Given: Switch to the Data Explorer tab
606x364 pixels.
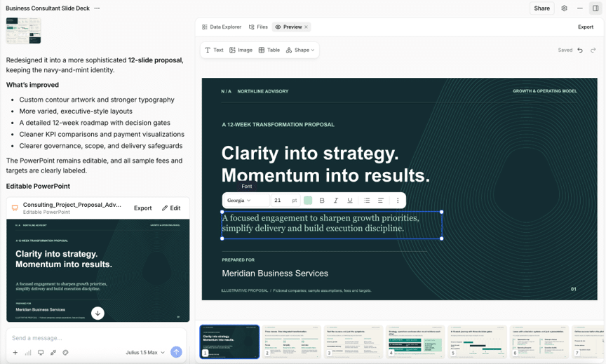Looking at the screenshot, I should pos(222,27).
